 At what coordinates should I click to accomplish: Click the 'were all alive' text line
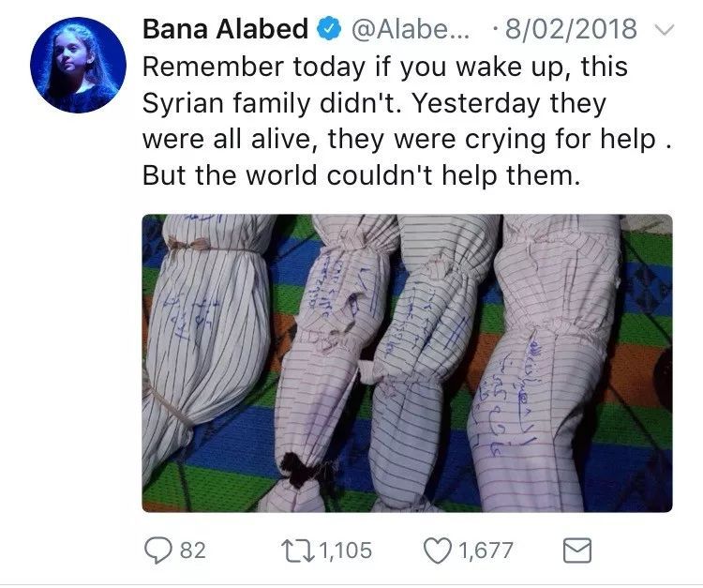coord(408,139)
